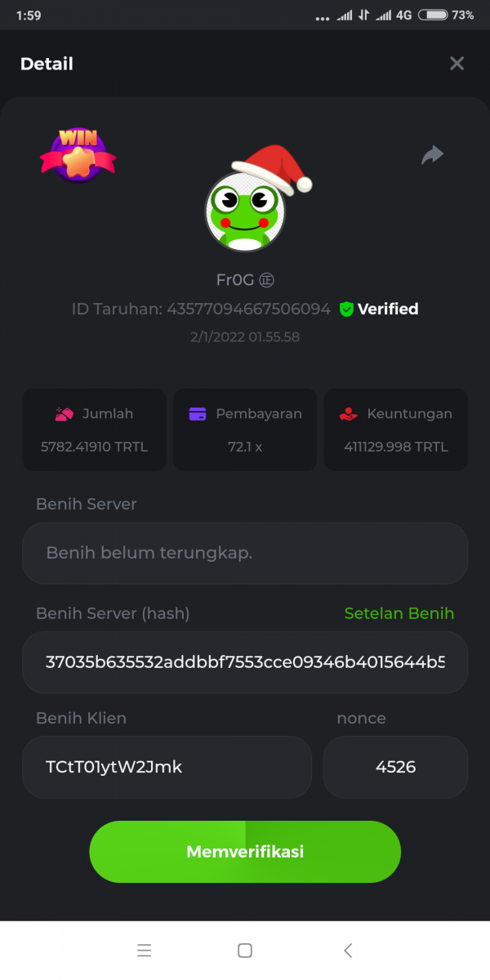Tap the ID Taruhan number text

point(248,310)
